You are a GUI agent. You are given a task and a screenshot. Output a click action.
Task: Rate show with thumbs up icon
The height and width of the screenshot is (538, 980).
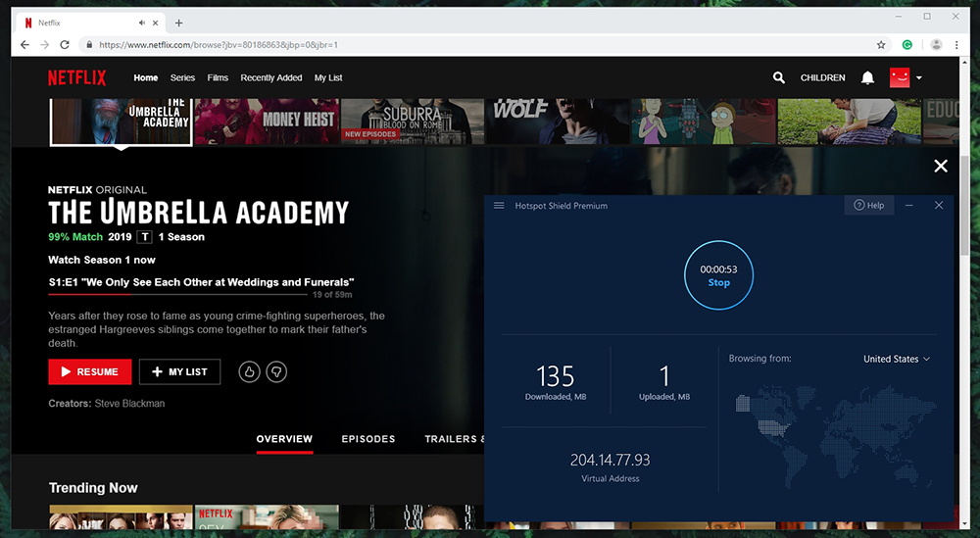tap(249, 371)
